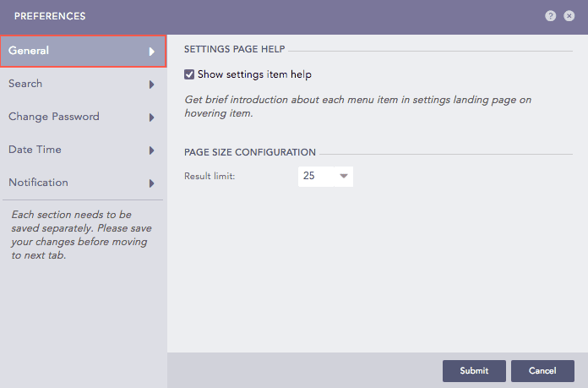Click the arrow icon beside Search
The image size is (588, 388).
tap(152, 84)
